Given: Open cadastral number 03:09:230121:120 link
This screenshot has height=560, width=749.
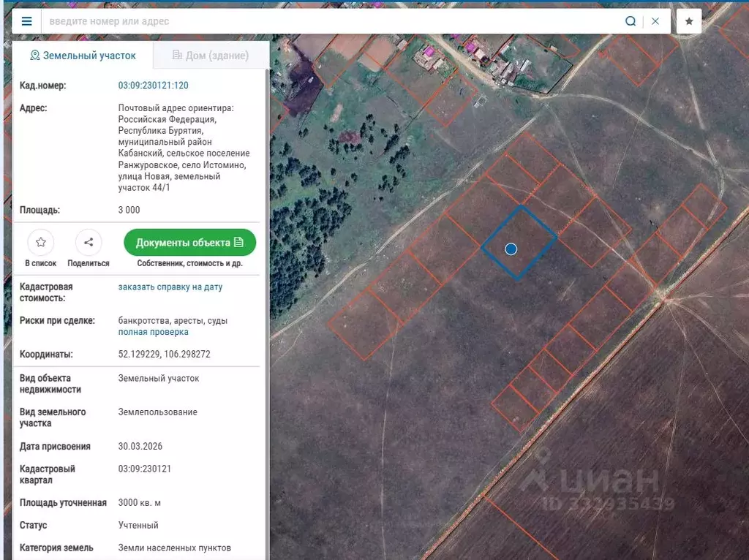Looking at the screenshot, I should point(154,86).
